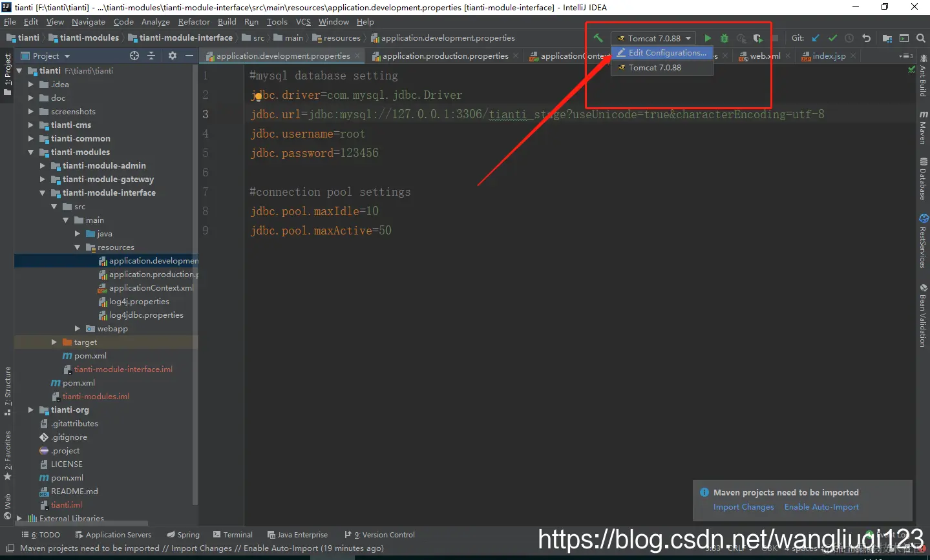This screenshot has height=560, width=930.
Task: Start debugging with the bug icon
Action: click(724, 38)
